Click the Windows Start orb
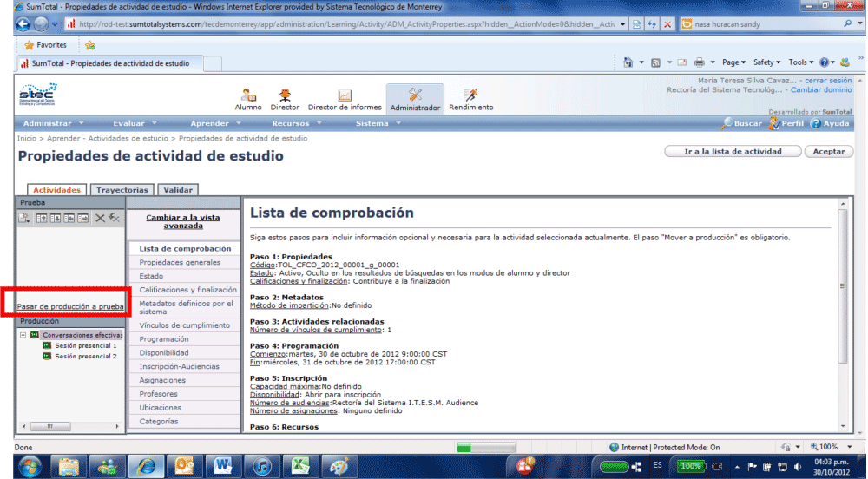This screenshot has height=479, width=868. [x=30, y=466]
